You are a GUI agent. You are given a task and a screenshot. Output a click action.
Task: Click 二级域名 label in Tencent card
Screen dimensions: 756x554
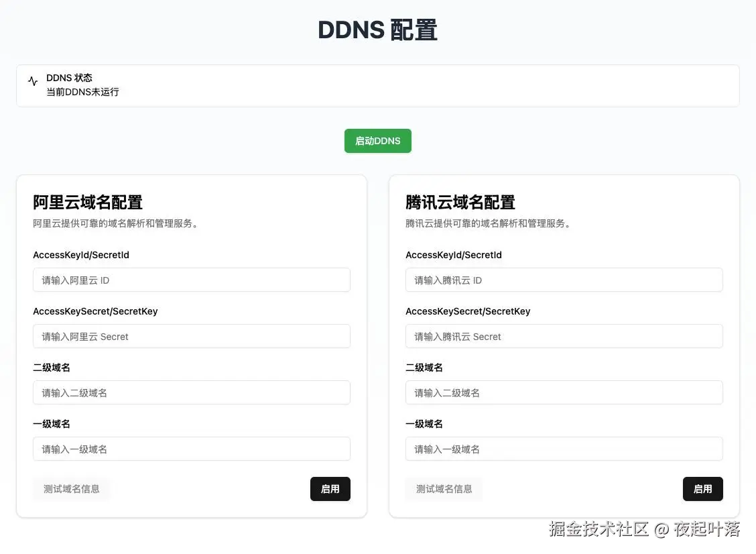(424, 368)
